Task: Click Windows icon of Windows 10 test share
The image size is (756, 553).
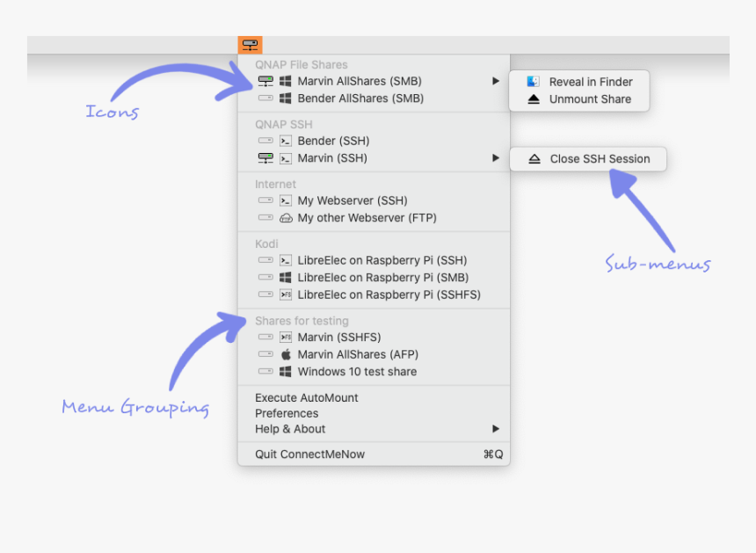Action: tap(286, 372)
